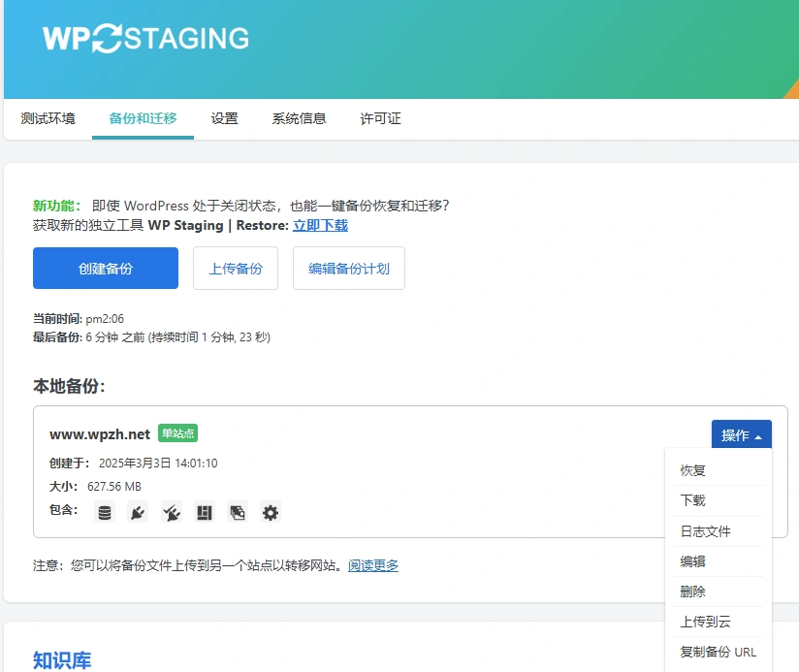The width and height of the screenshot is (799, 672).
Task: Open 编辑备份计划
Action: [349, 268]
